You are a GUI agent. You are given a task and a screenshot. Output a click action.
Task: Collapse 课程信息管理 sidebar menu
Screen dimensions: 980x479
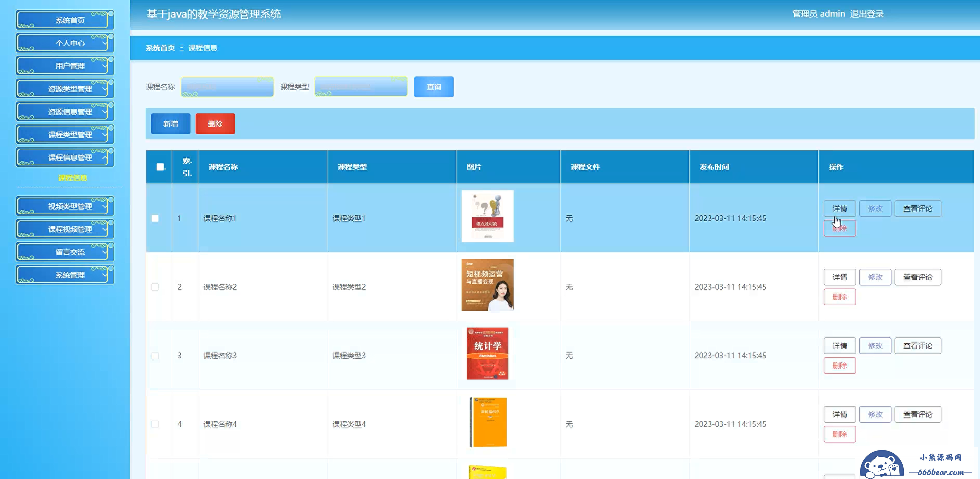click(65, 157)
